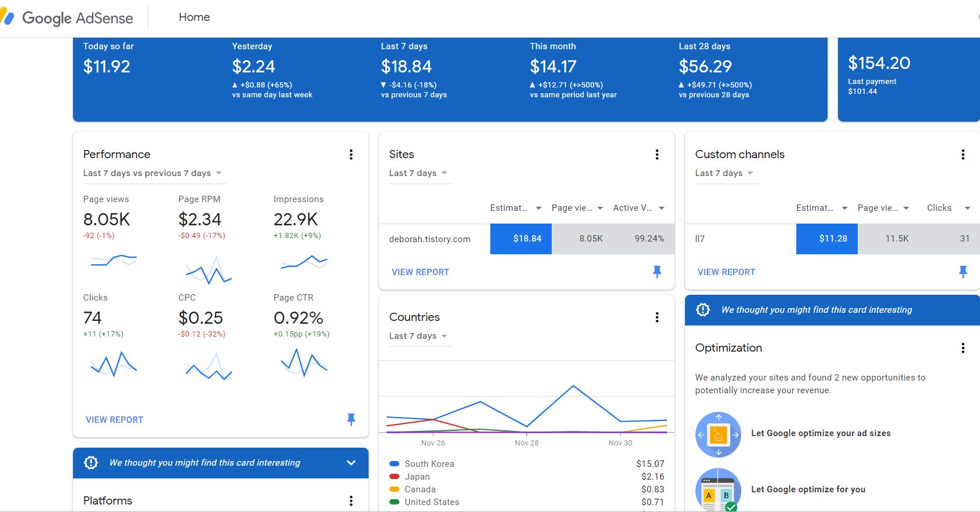The height and width of the screenshot is (512, 980).
Task: Click Let Google optimize for you
Action: pos(808,489)
